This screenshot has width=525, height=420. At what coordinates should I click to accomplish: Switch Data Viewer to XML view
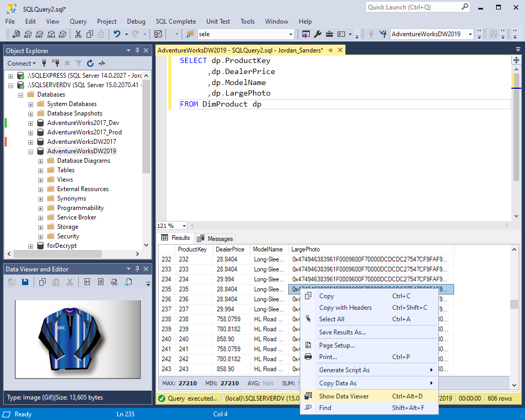point(114,282)
